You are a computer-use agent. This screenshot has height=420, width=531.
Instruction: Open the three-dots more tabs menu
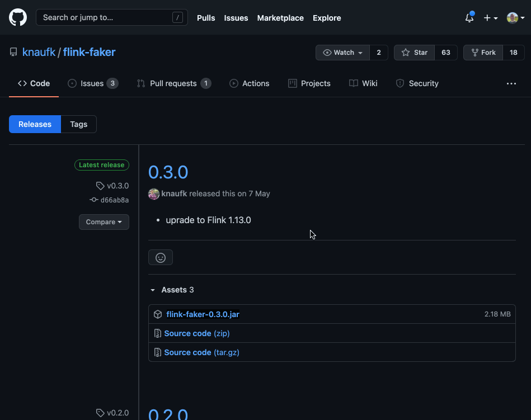coord(511,83)
